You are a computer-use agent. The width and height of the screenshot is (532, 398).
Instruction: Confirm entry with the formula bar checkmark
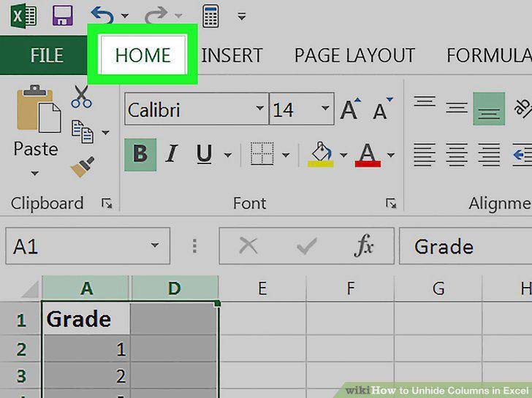point(306,245)
